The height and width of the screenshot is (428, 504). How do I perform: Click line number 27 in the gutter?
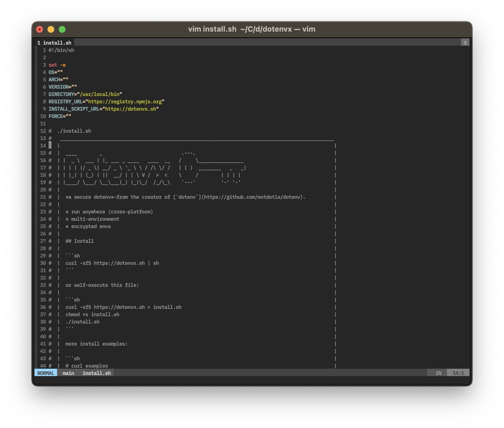click(x=43, y=241)
